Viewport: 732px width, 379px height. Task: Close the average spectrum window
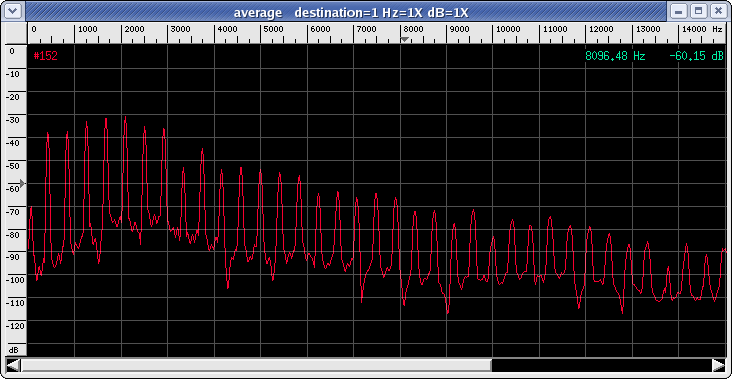tap(718, 11)
